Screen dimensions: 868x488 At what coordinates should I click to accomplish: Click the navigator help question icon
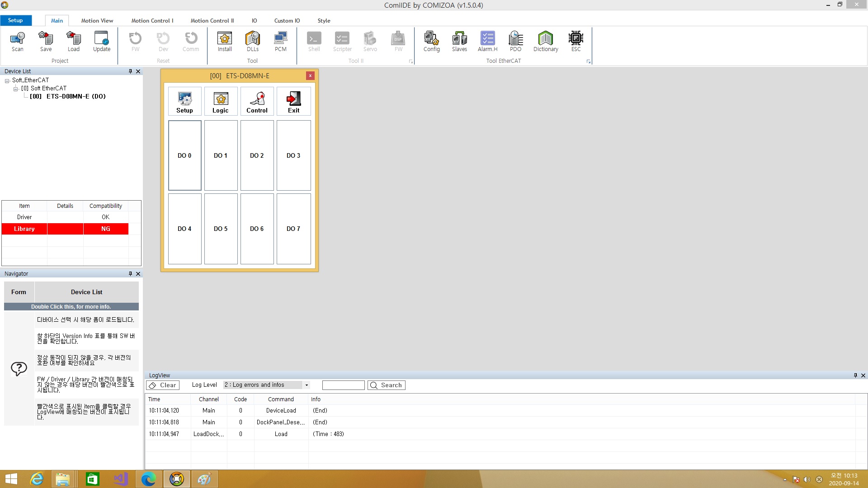click(x=19, y=369)
